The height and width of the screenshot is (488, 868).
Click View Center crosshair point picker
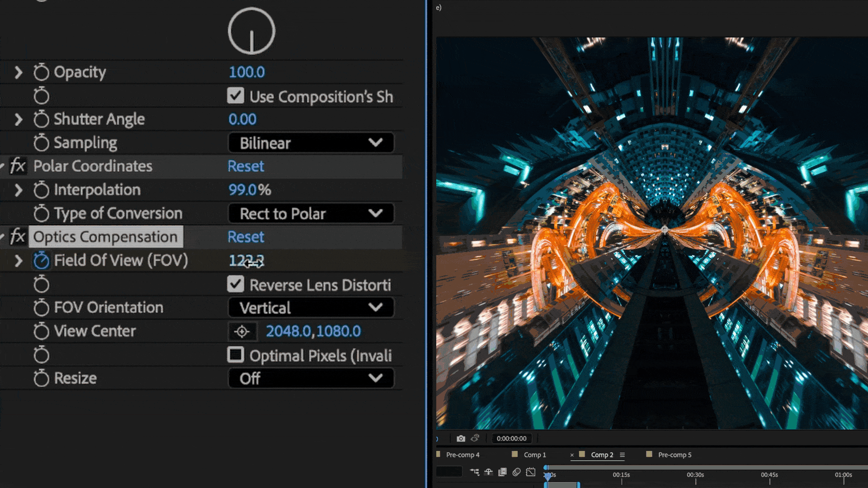coord(242,332)
